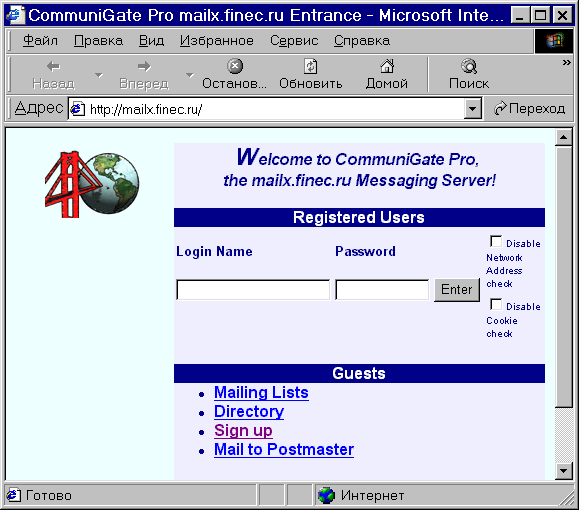Open the Сервис menu
This screenshot has width=579, height=510.
click(294, 41)
